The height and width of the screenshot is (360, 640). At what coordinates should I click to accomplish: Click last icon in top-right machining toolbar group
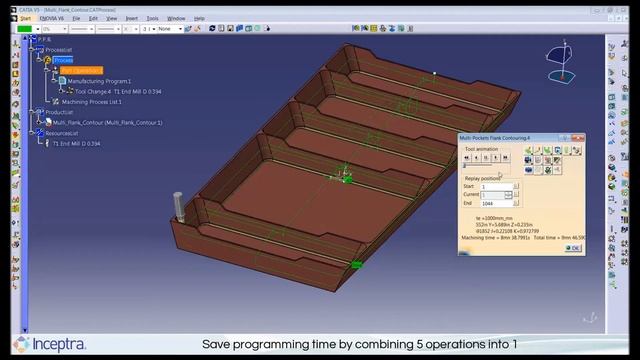[410, 28]
